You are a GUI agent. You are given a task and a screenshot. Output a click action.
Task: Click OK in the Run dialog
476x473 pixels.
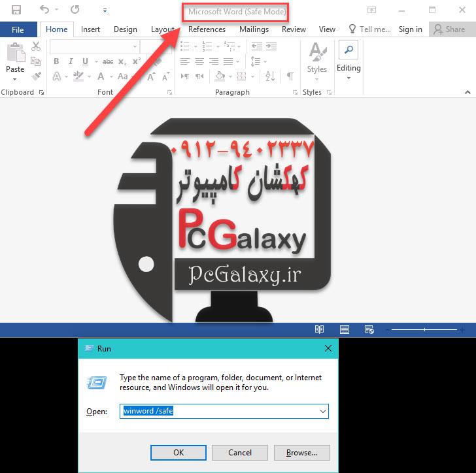178,452
